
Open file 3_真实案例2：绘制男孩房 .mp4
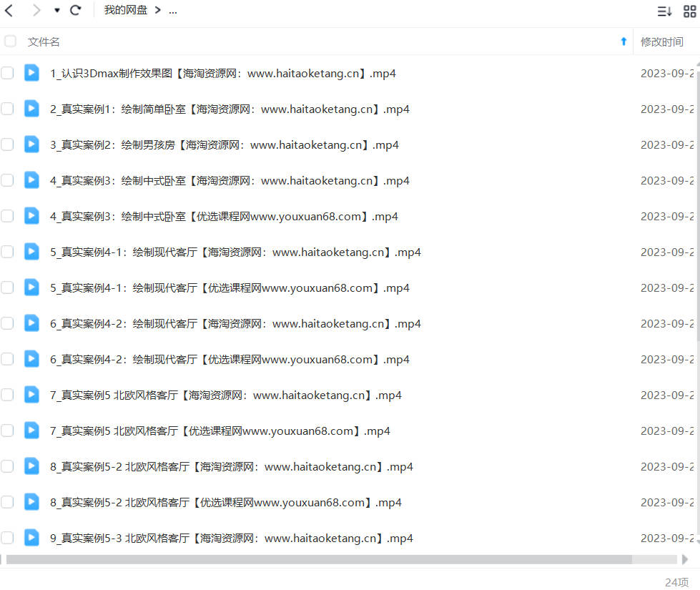[x=224, y=144]
